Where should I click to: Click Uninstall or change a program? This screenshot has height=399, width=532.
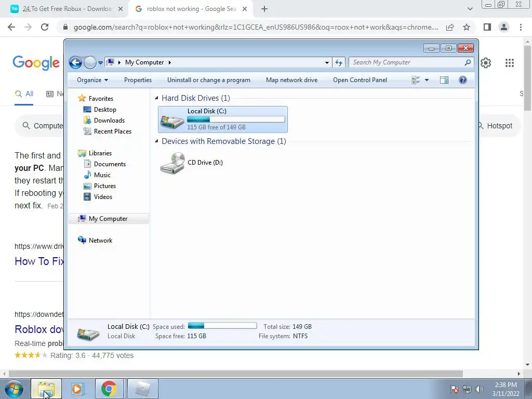click(x=209, y=80)
